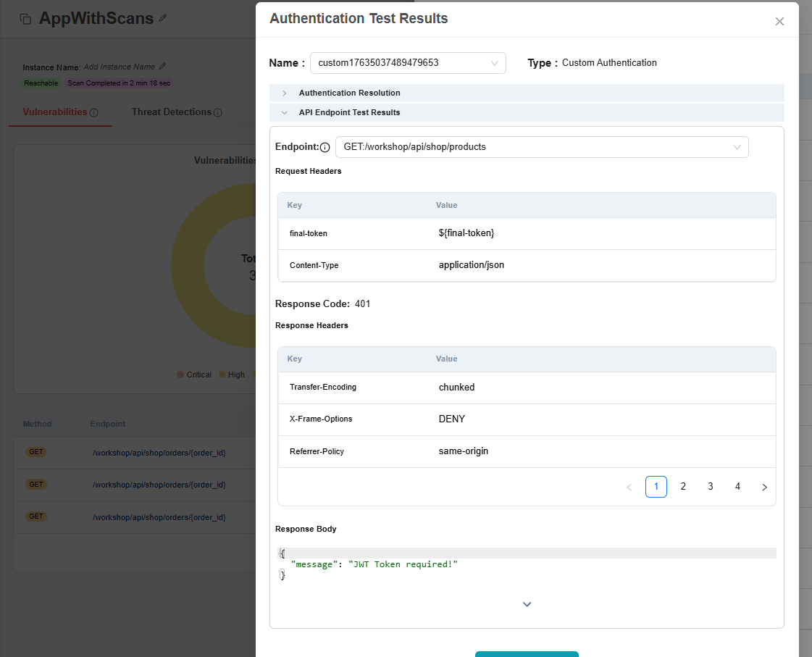Close the Authentication Test Results dialog
The height and width of the screenshot is (657, 812).
(779, 21)
